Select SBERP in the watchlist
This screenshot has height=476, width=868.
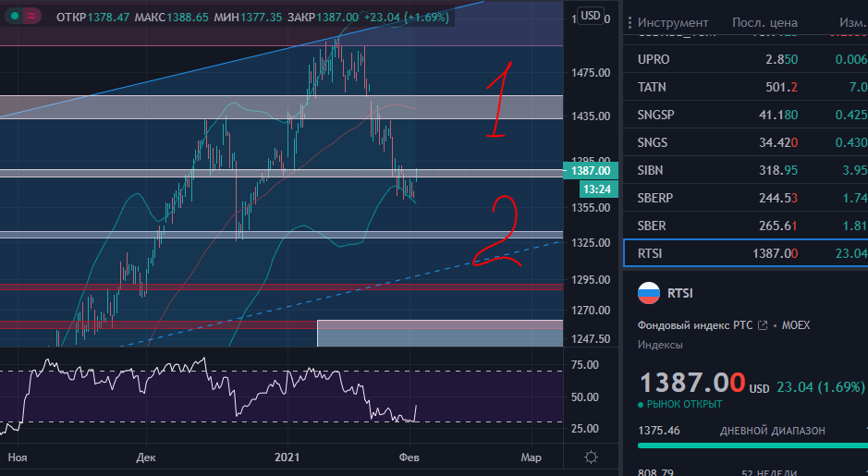(x=746, y=198)
